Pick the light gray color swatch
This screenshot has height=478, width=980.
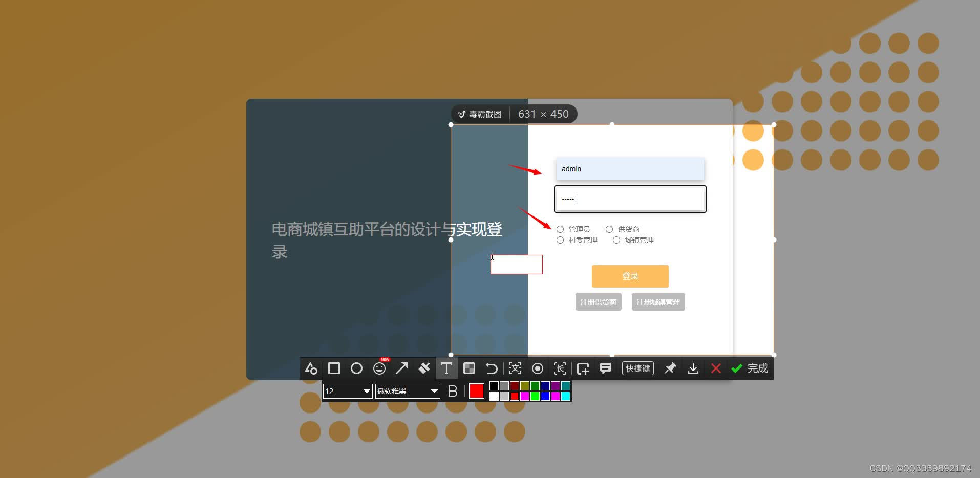click(504, 396)
